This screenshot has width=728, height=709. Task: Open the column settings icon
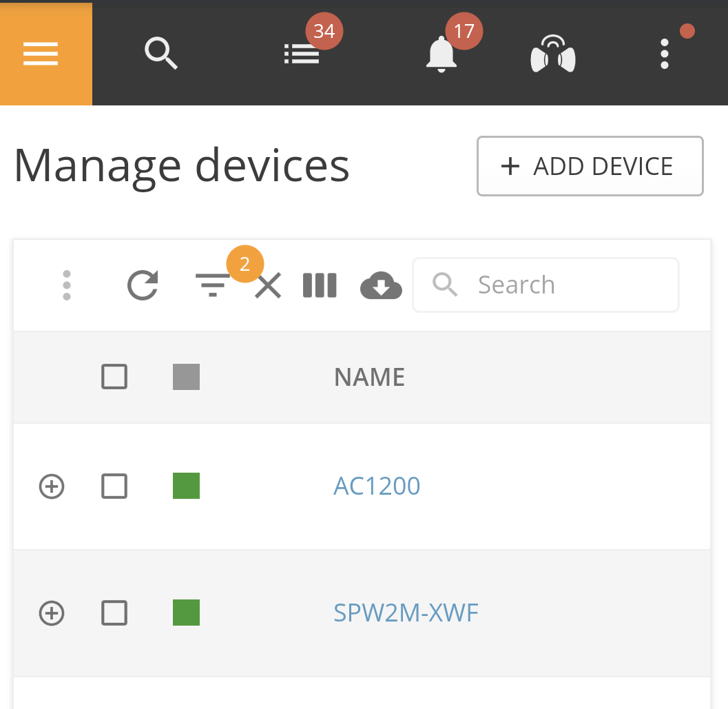coord(320,285)
